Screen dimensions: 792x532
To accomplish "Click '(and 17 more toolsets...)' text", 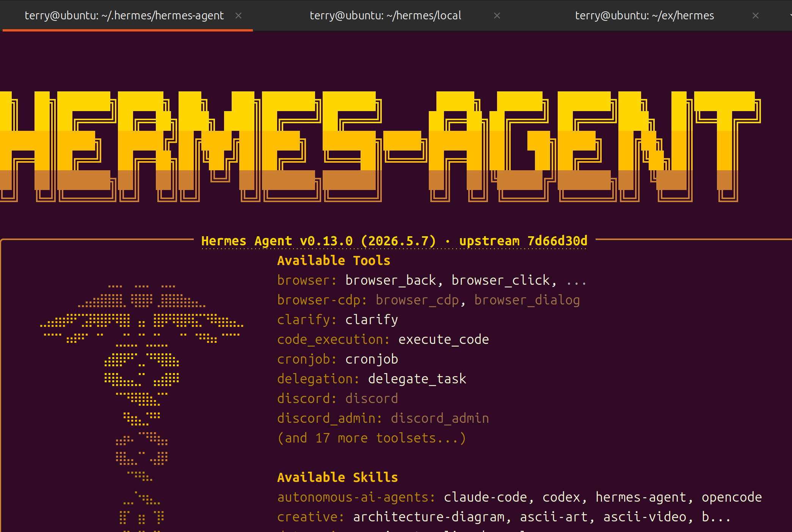I will click(372, 438).
